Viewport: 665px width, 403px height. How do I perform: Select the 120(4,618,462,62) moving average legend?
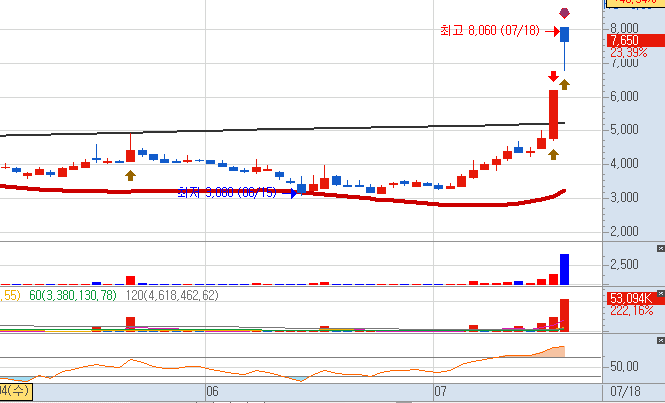coord(172,295)
